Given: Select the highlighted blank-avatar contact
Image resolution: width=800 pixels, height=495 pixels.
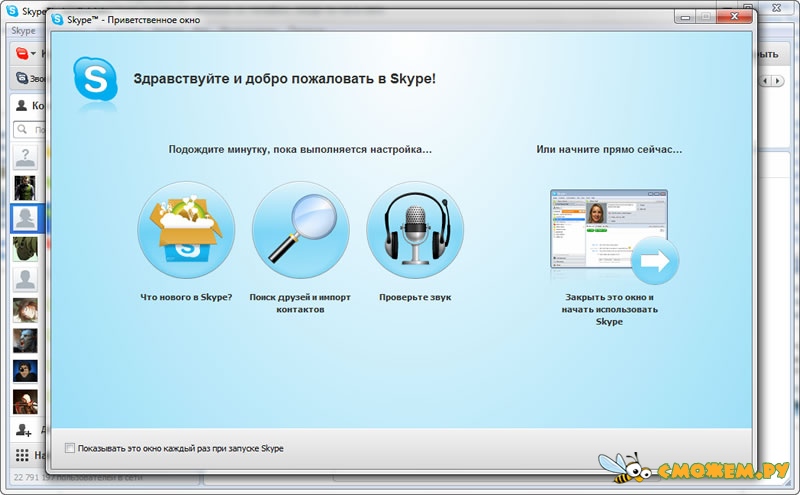Looking at the screenshot, I should (x=25, y=218).
